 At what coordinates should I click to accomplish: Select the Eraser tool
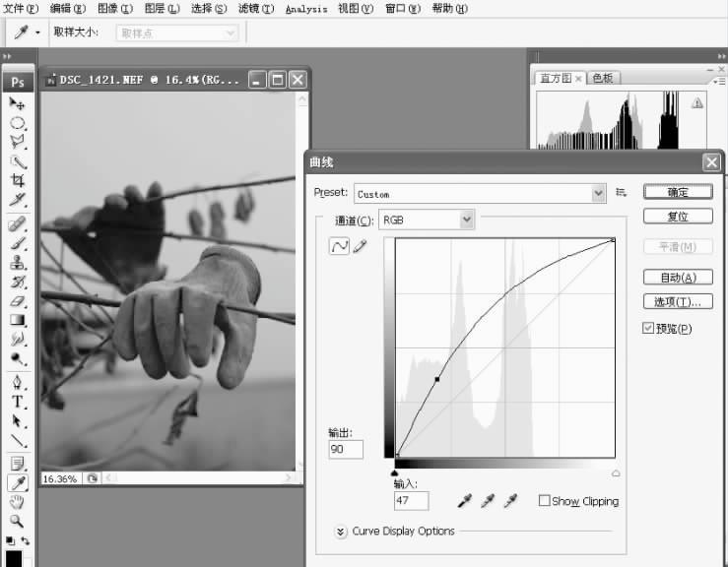pos(17,301)
